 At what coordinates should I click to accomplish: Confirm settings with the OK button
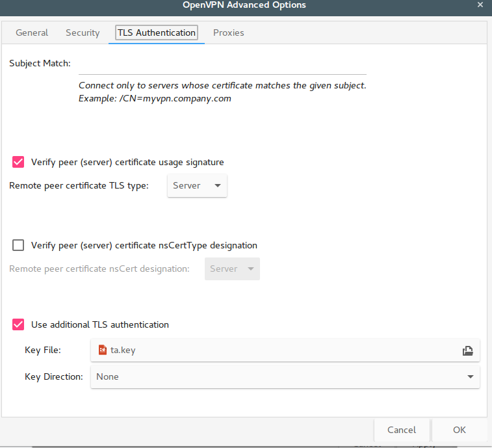[x=460, y=430]
